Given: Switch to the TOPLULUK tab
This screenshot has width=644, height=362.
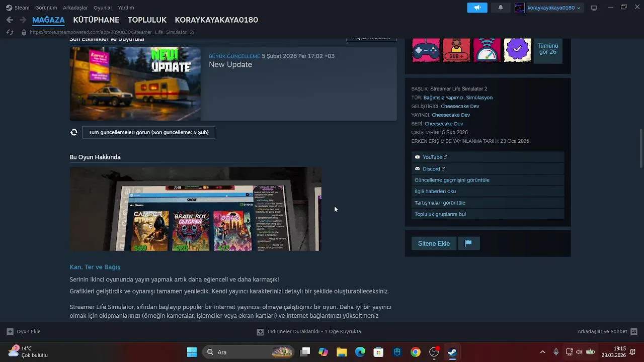Looking at the screenshot, I should [147, 20].
